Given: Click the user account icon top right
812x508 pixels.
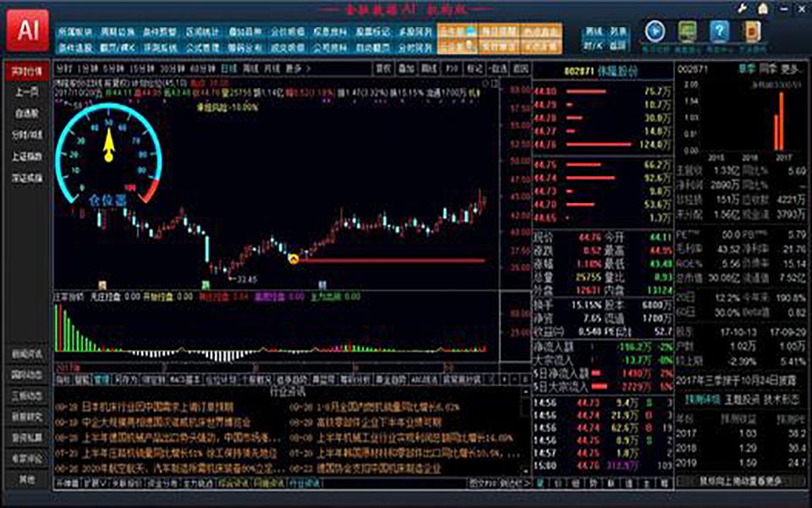Looking at the screenshot, I should (x=743, y=7).
